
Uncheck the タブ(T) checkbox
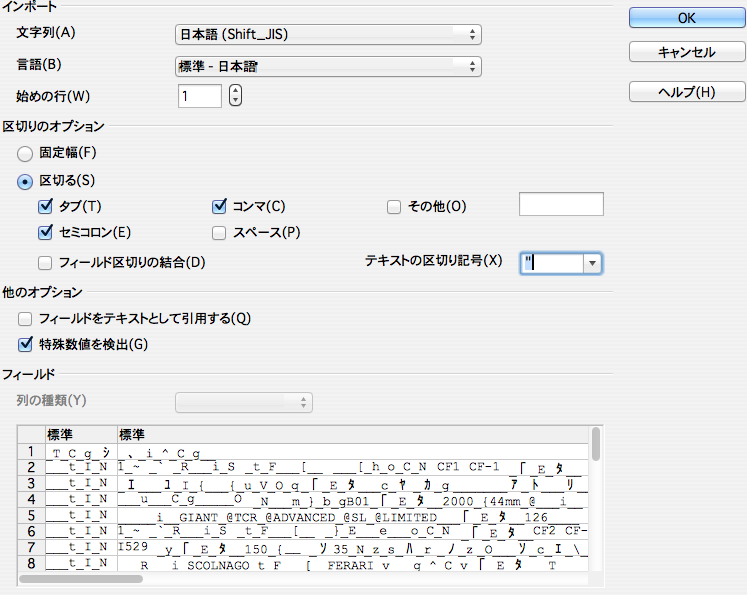coord(45,206)
